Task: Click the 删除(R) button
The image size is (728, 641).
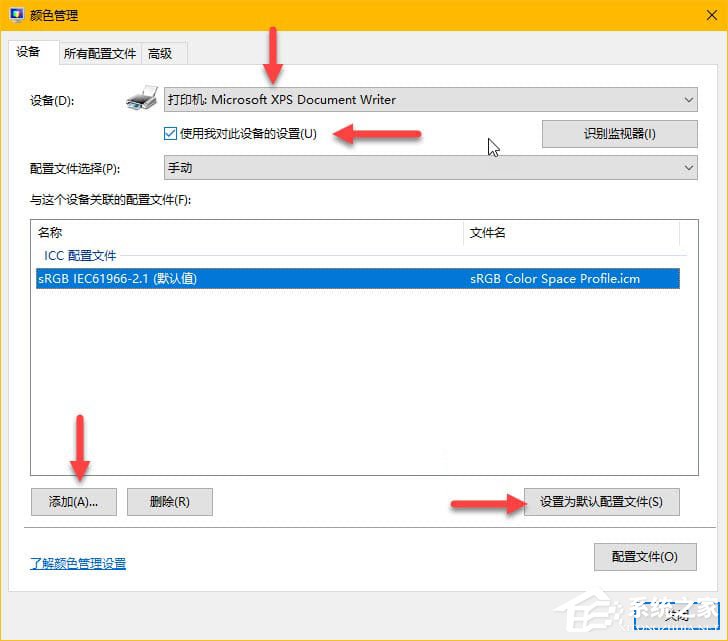Action: [x=170, y=502]
